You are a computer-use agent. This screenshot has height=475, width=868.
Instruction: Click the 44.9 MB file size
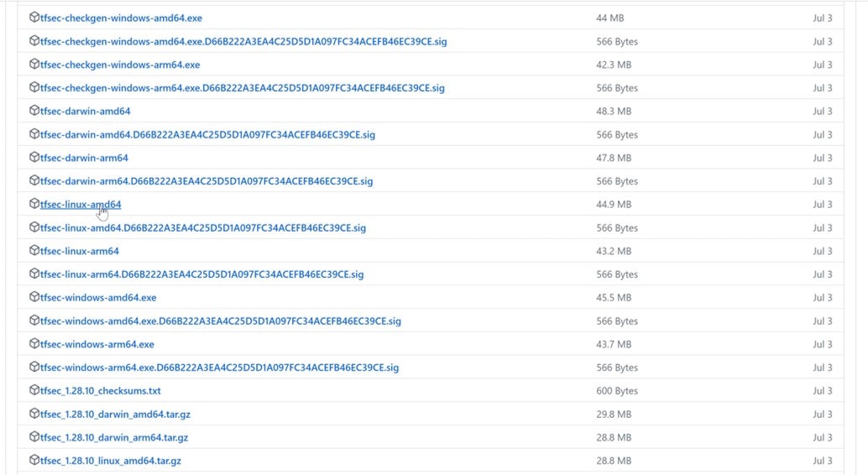pyautogui.click(x=614, y=204)
